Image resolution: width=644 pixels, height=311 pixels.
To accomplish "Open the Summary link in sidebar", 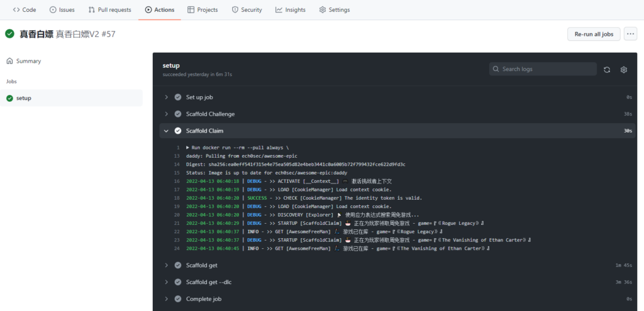I will point(28,61).
